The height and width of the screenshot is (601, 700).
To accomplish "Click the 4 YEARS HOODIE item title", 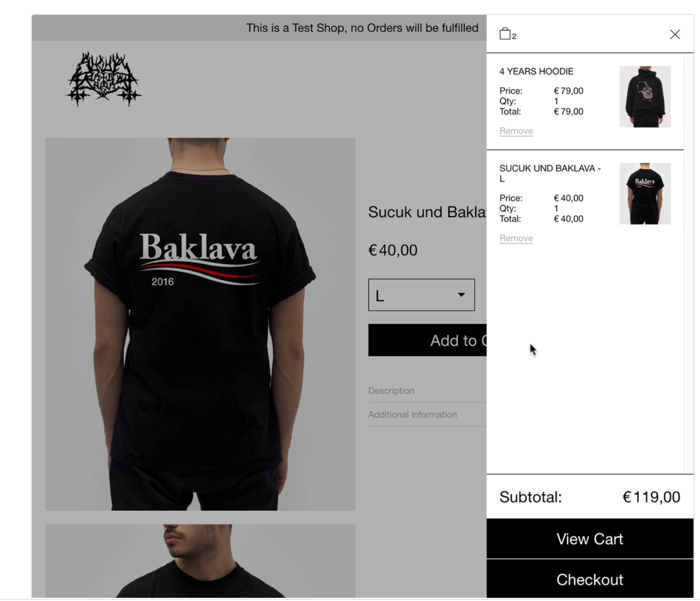I will (x=536, y=71).
